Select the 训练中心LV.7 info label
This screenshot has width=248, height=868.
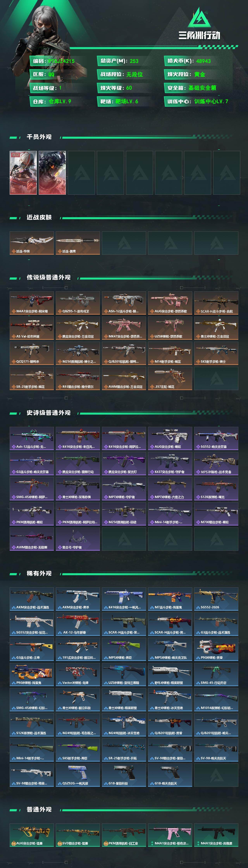(x=211, y=101)
